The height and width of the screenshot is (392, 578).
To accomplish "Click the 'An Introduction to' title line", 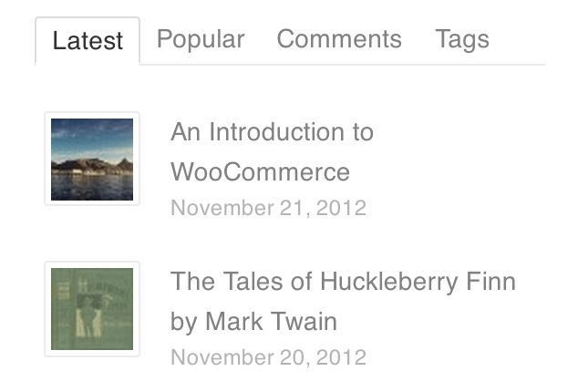I will point(272,131).
